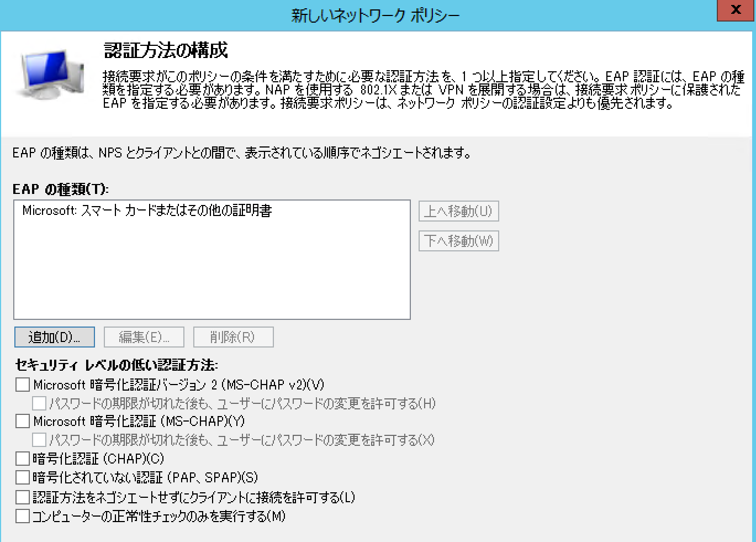Screen dimensions: 756x542
Task: Click the セキュリティ レベルの低い認証方法 label
Action: coord(117,365)
